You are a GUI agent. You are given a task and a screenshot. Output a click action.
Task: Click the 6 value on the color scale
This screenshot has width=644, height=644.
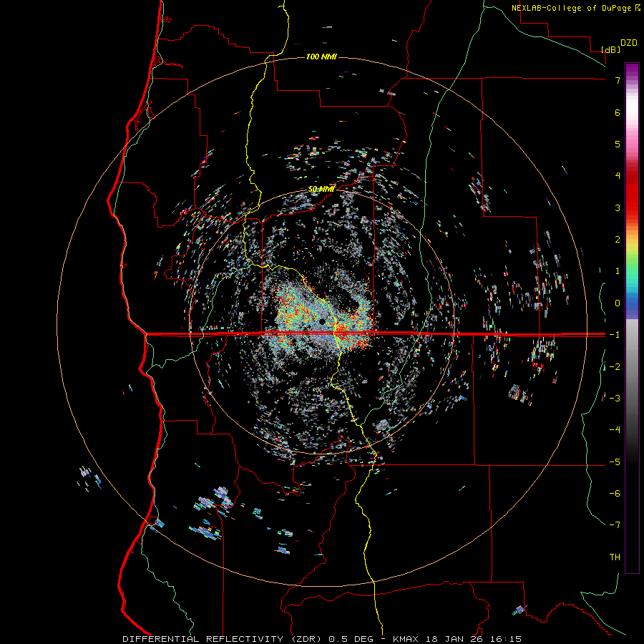coord(618,112)
